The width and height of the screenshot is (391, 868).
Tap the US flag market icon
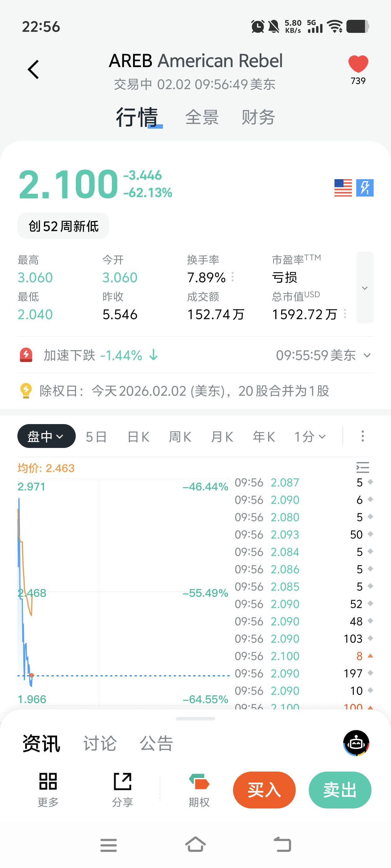tap(343, 188)
